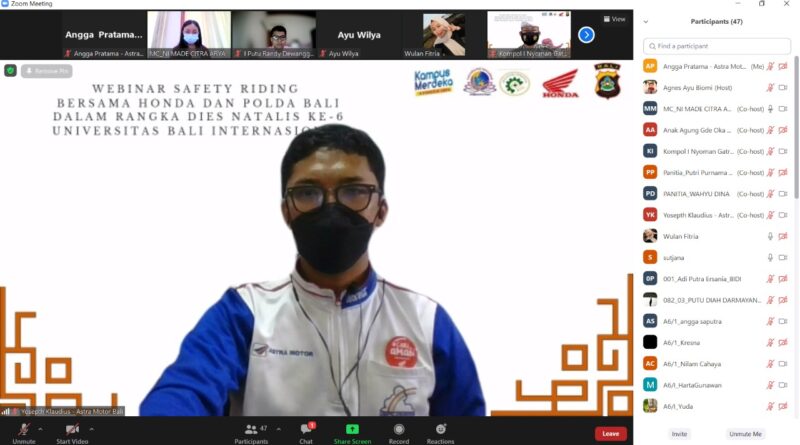Toggle Agnes Ayu Biomi microphone icon
The height and width of the screenshot is (445, 800).
(x=770, y=88)
